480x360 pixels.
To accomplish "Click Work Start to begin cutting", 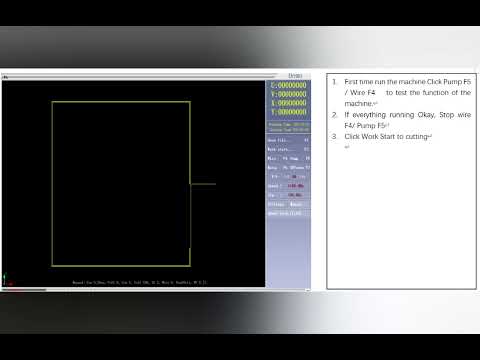I will point(288,149).
